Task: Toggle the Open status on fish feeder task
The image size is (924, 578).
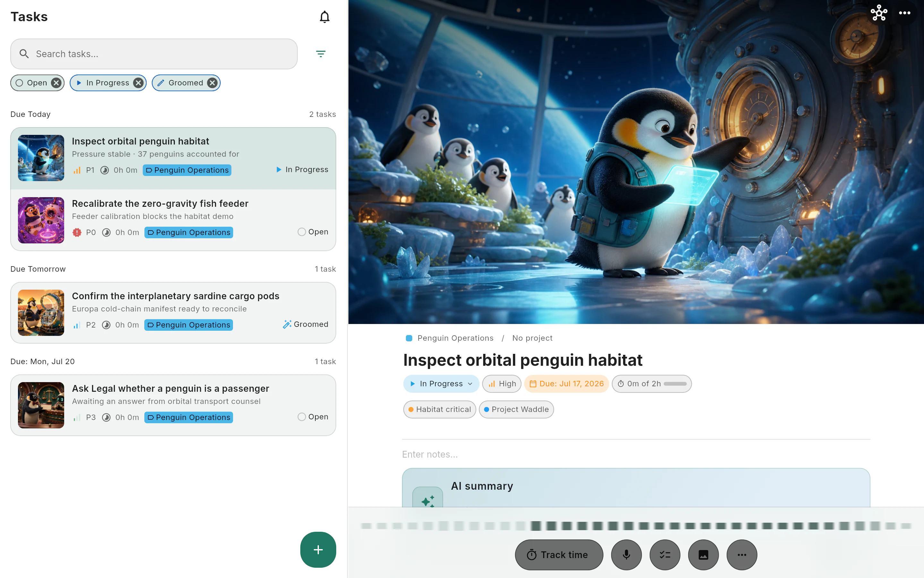Action: 313,232
